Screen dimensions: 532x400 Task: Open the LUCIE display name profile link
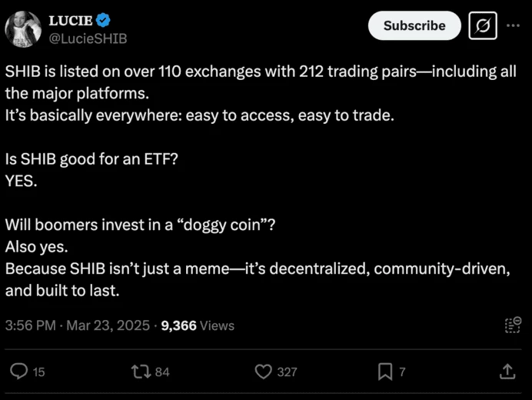pos(71,20)
